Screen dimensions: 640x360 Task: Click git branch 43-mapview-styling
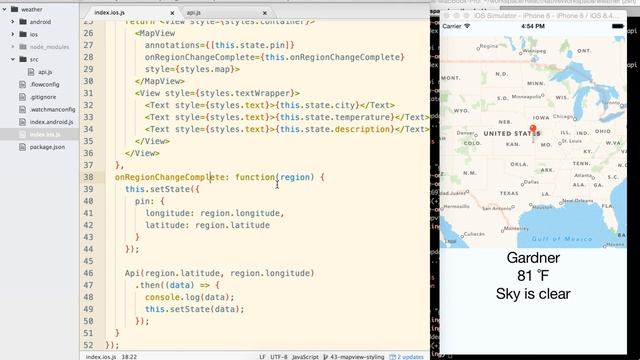click(x=357, y=357)
